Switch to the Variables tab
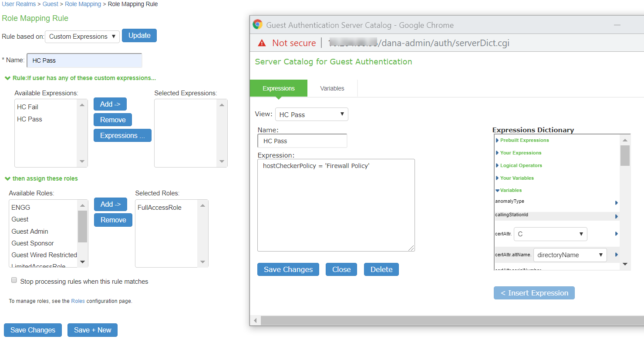Screen dimensions: 644x339 click(332, 88)
